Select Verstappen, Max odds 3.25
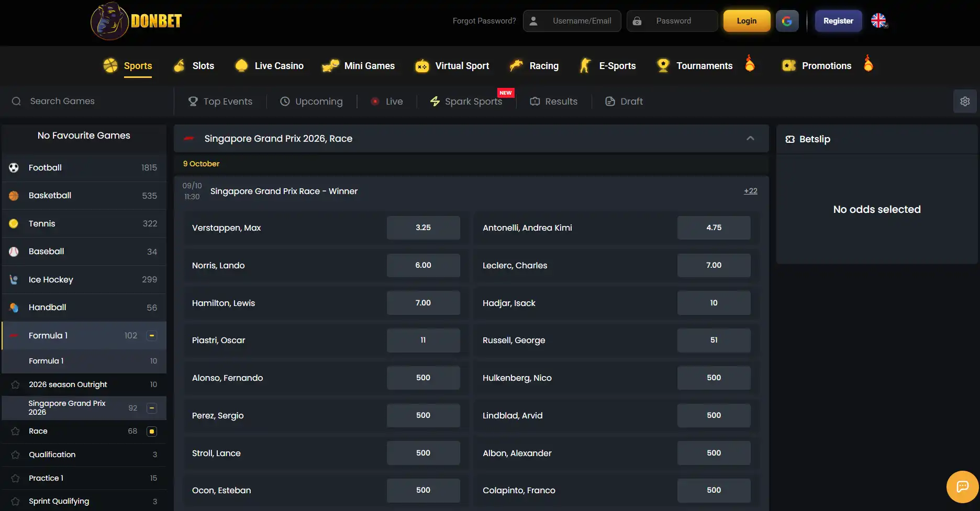This screenshot has height=511, width=980. pos(423,228)
